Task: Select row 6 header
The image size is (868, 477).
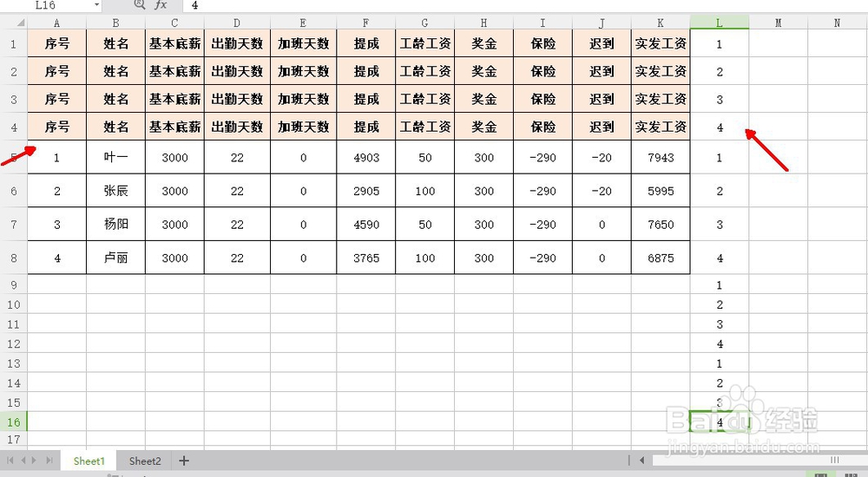Action: (14, 191)
